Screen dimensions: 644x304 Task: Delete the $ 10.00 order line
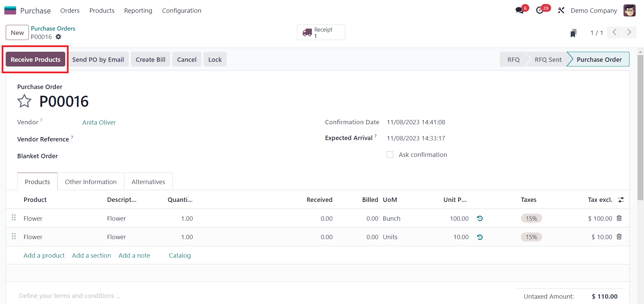619,237
